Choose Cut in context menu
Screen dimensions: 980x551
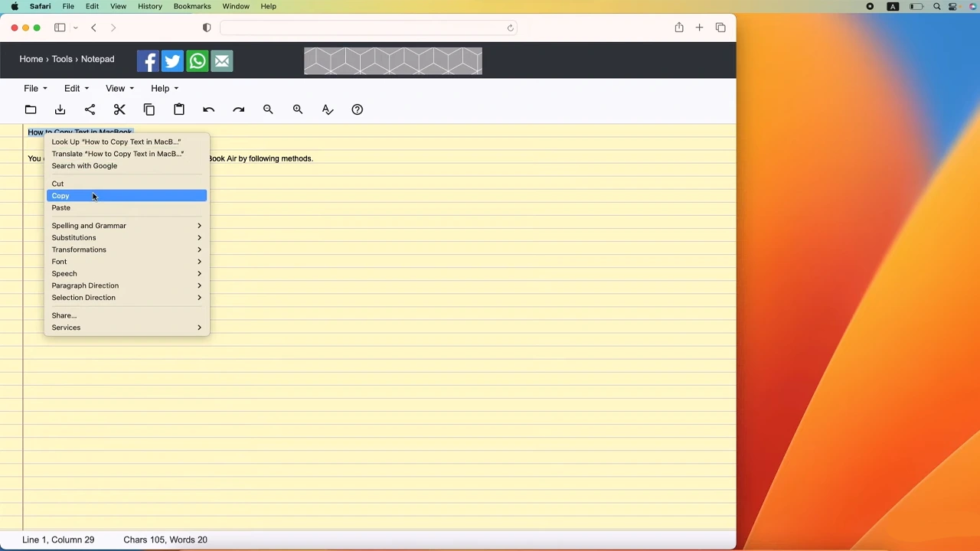point(126,184)
